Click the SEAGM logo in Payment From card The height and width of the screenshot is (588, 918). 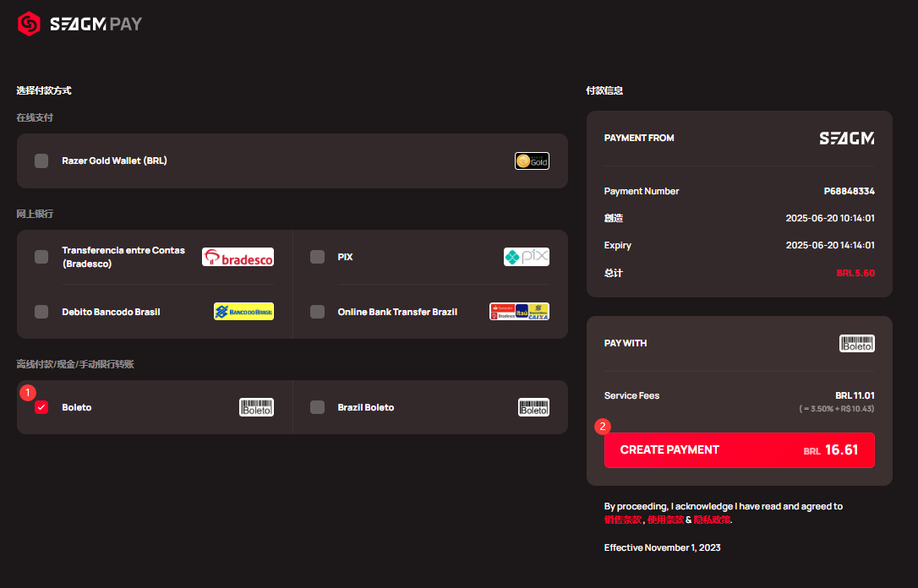[x=847, y=138]
